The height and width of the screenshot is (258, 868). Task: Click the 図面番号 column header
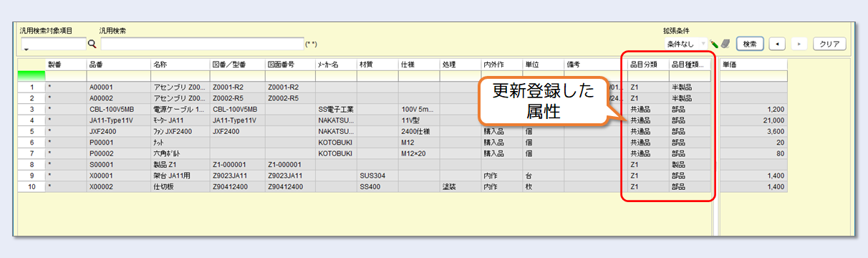[290, 64]
